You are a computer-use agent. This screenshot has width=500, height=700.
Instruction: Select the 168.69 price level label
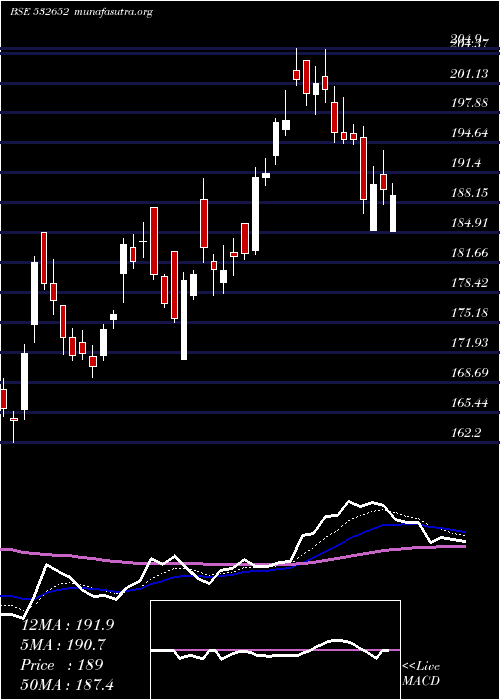tap(469, 373)
